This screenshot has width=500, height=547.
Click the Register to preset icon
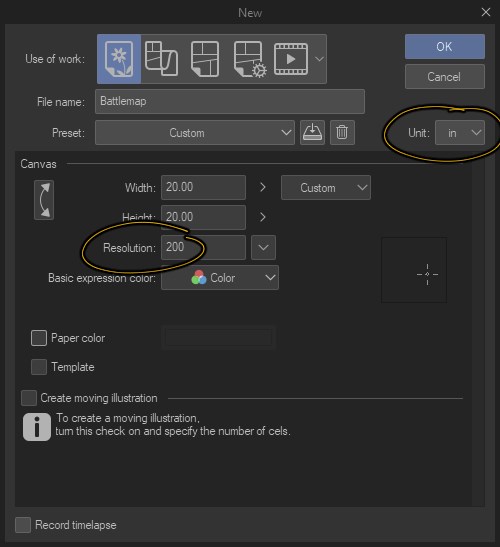coord(312,133)
